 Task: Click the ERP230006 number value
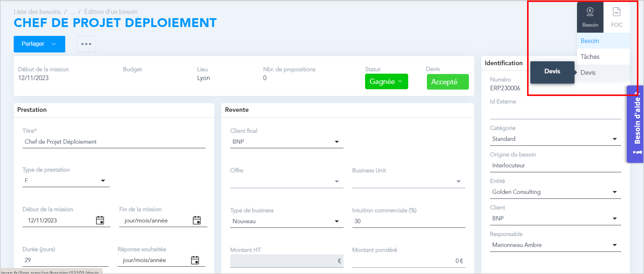505,88
